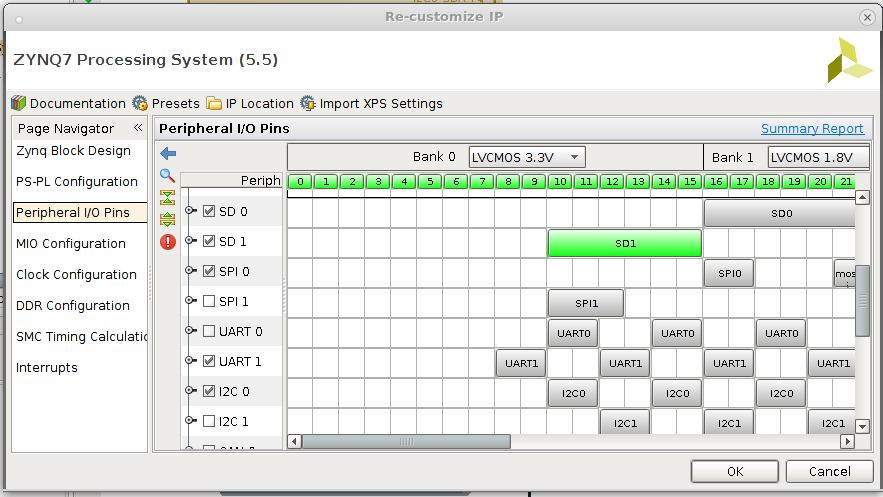Enable the UART 0 checkbox
The width and height of the screenshot is (883, 497).
(209, 331)
